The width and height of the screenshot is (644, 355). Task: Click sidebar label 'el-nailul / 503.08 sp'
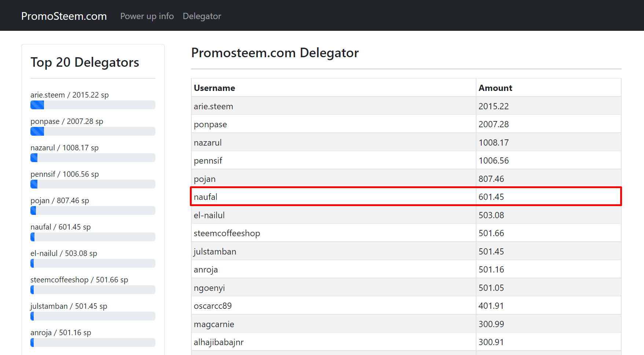point(64,253)
